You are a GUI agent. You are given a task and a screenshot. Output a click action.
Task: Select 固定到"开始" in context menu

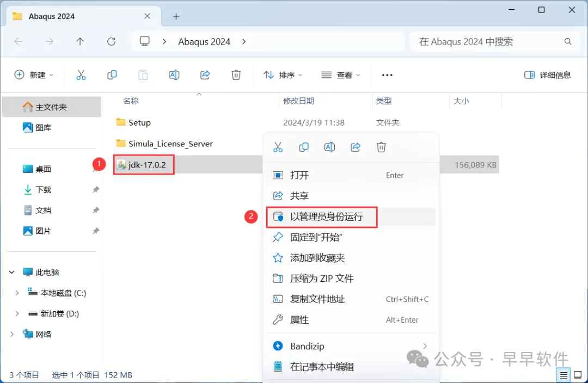(351, 237)
